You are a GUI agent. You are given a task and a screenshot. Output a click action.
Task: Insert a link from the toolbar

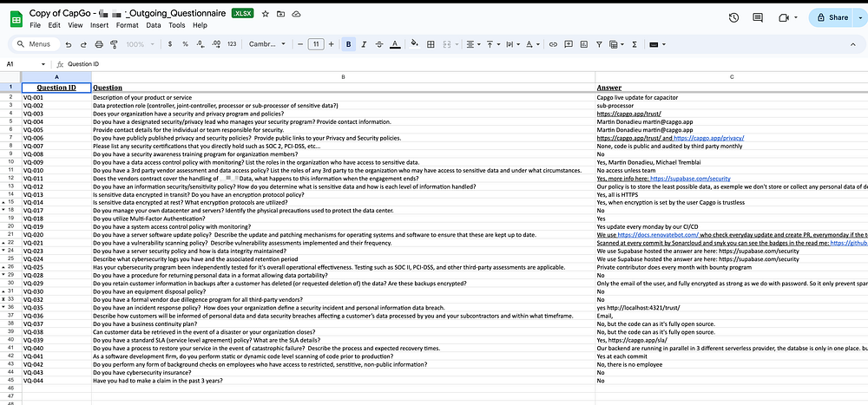pyautogui.click(x=553, y=44)
